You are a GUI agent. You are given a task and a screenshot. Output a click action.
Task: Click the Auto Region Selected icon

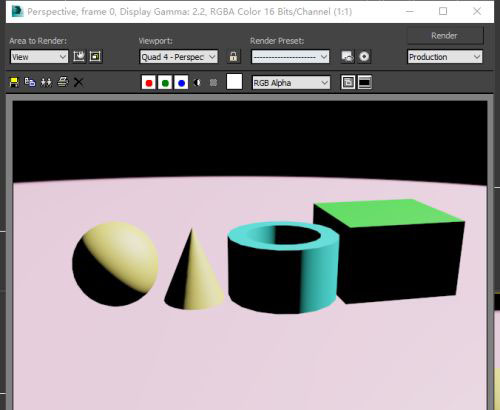(x=96, y=56)
